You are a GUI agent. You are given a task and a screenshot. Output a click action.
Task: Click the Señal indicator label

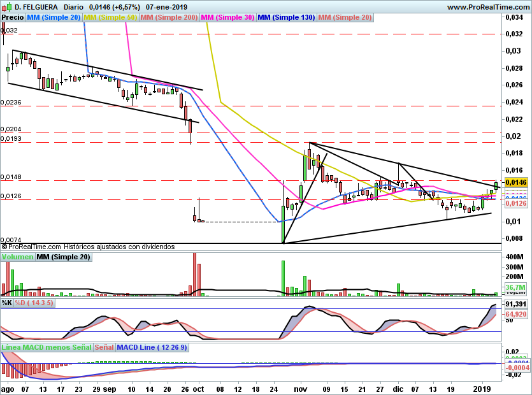(x=104, y=347)
